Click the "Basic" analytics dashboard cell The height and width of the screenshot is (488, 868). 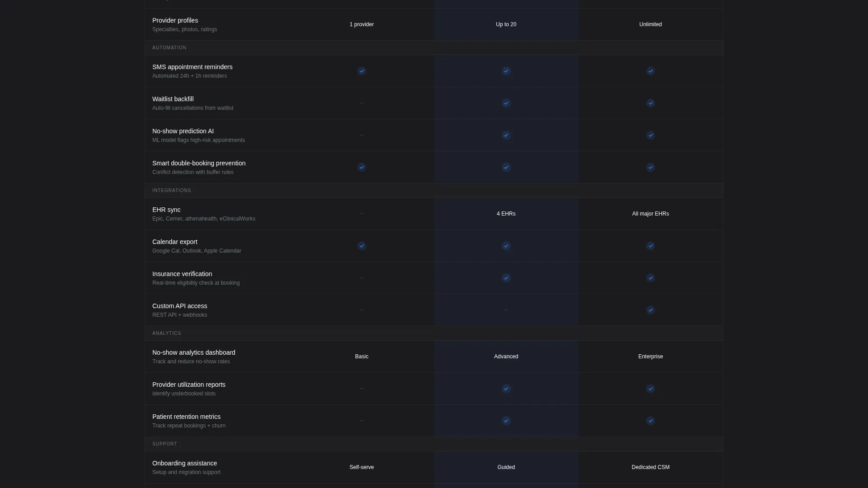(362, 357)
